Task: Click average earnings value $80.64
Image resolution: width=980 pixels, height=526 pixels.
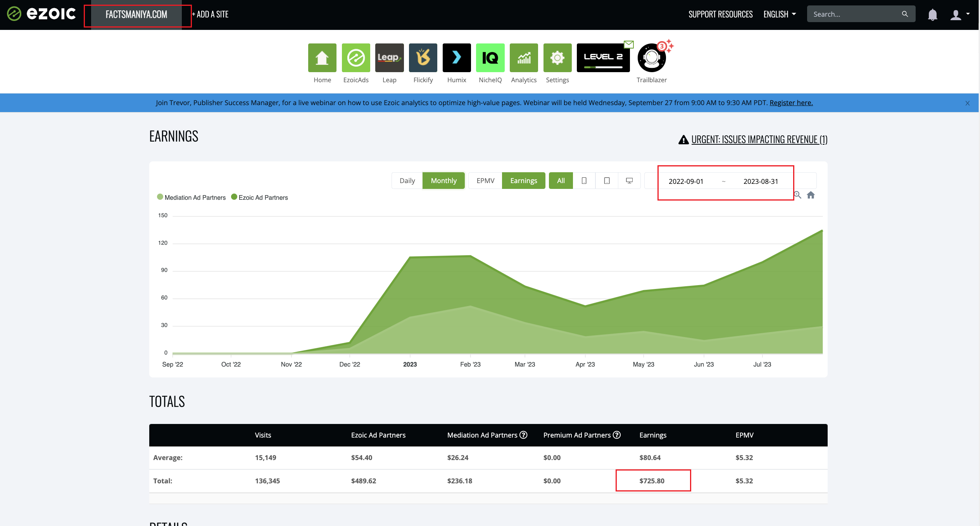Action: [650, 458]
